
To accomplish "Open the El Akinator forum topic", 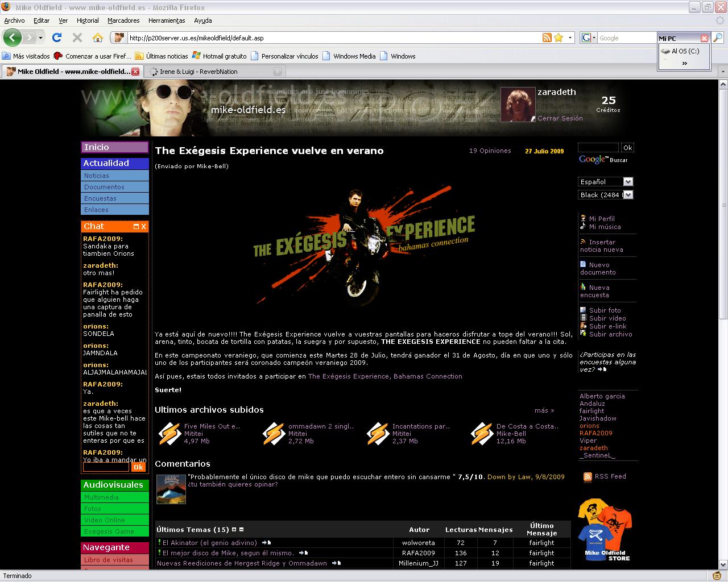I will click(210, 543).
